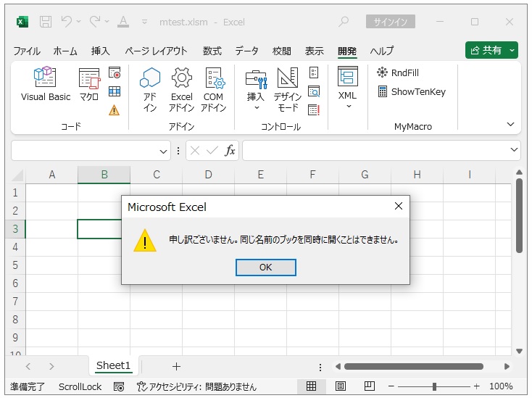This screenshot has width=532, height=398.
Task: Click the サインイン button
Action: [390, 22]
